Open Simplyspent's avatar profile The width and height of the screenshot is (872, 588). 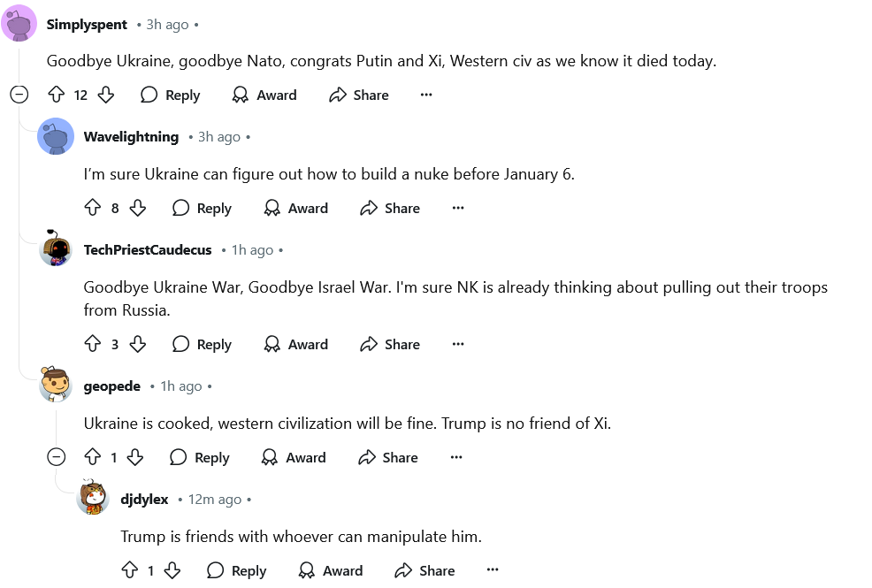pyautogui.click(x=19, y=24)
